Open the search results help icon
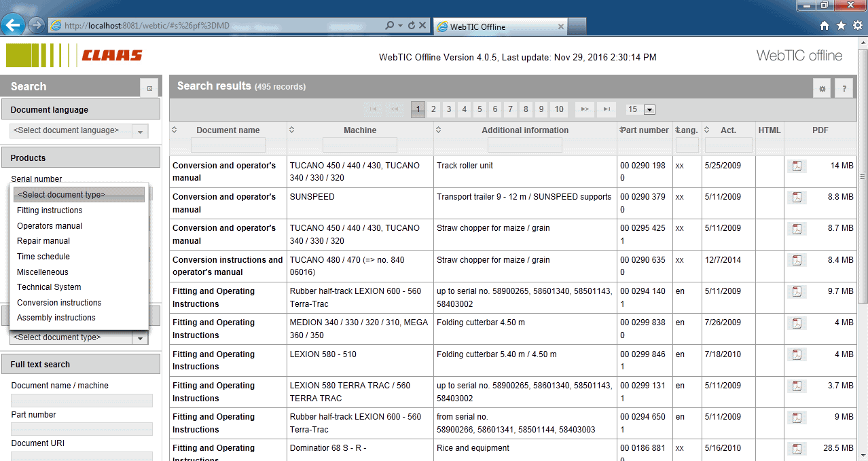 pyautogui.click(x=844, y=88)
